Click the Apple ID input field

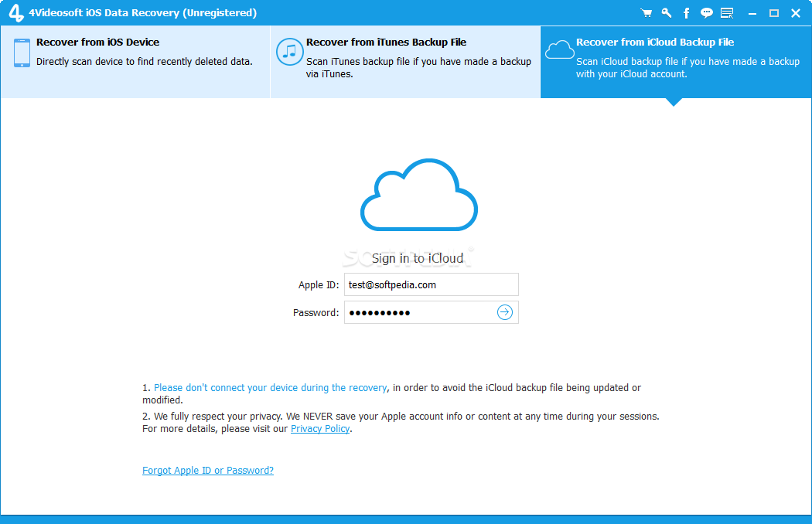(432, 284)
